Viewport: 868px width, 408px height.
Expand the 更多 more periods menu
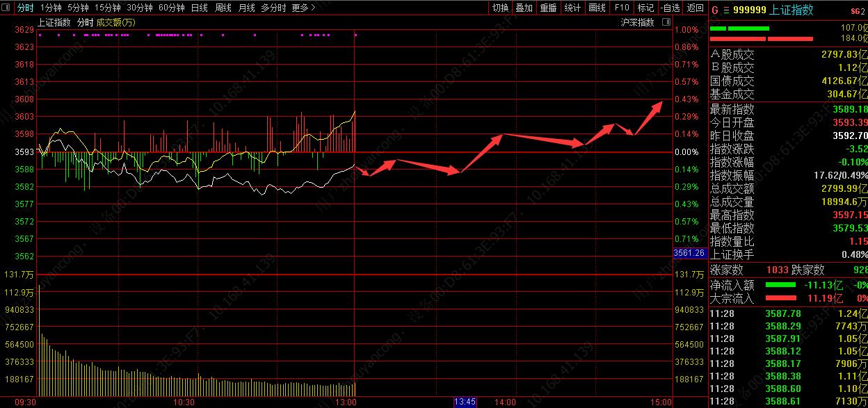(303, 8)
